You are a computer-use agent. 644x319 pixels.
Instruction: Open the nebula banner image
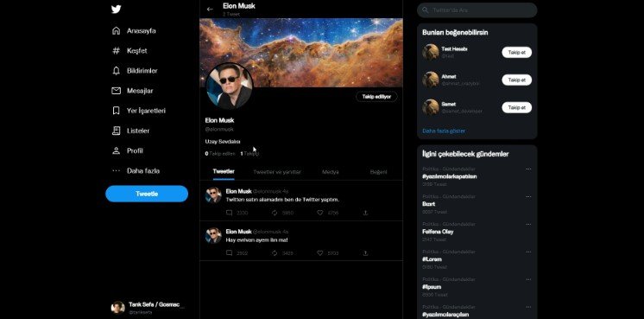301,52
